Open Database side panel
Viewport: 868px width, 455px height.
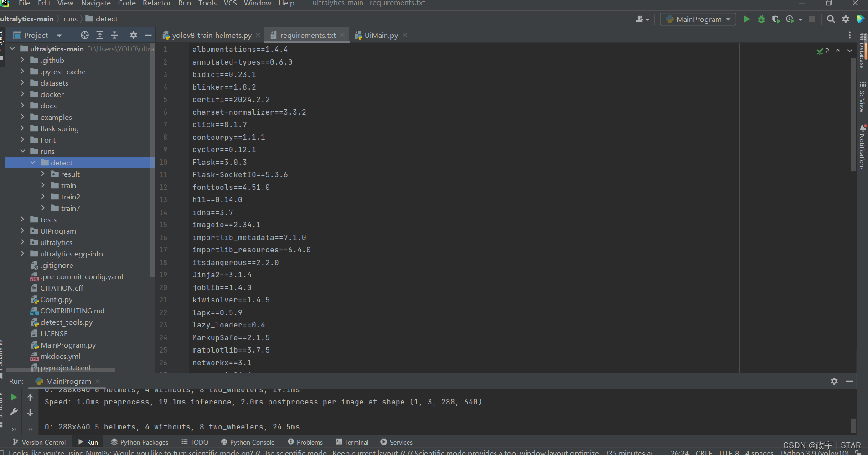pos(863,51)
